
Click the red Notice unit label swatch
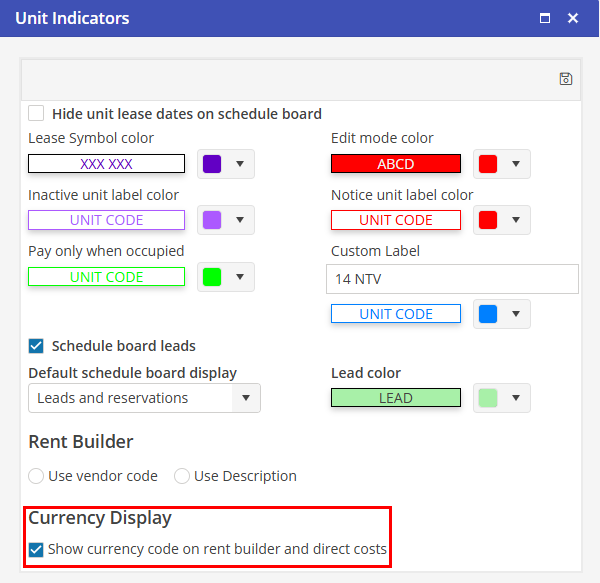pyautogui.click(x=488, y=220)
